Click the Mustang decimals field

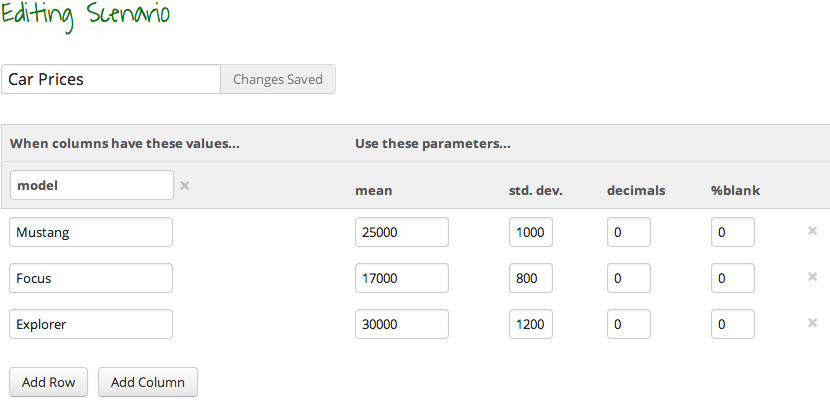tap(629, 232)
